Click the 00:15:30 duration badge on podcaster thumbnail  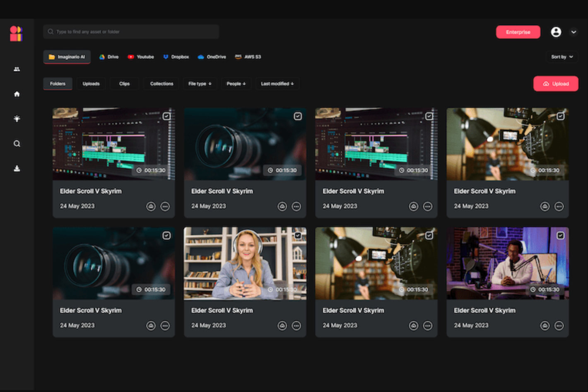(545, 290)
